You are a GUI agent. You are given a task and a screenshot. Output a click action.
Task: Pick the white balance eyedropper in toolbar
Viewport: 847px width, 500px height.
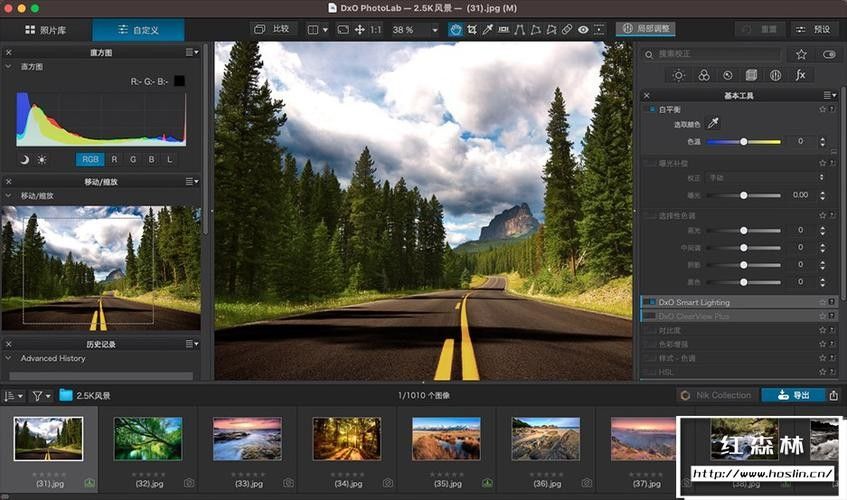487,30
